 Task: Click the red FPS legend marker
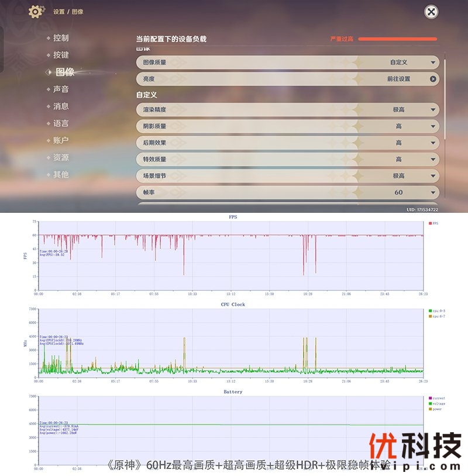(430, 223)
